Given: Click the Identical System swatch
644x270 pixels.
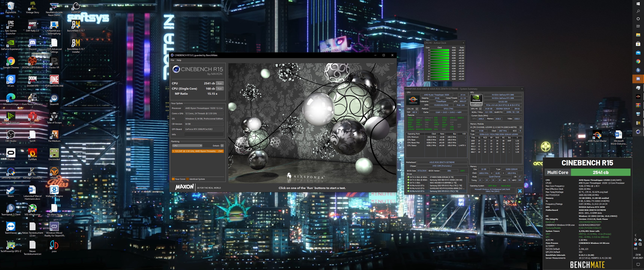Looking at the screenshot, I should click(x=188, y=179).
